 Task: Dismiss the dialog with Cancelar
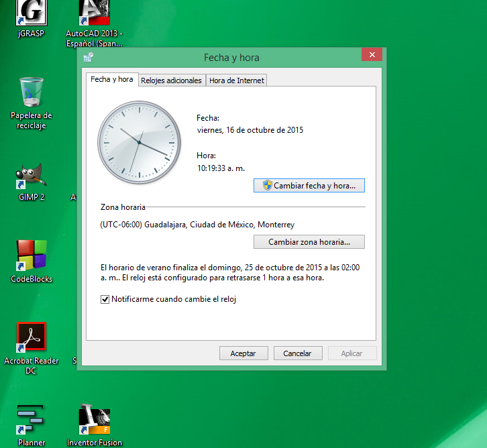297,353
